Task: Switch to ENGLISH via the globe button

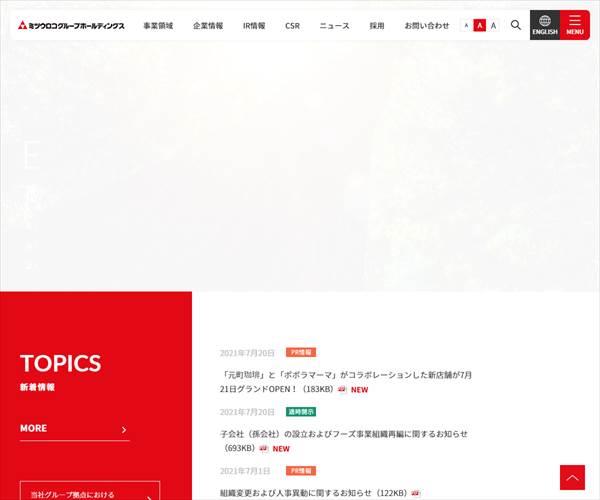Action: [545, 25]
